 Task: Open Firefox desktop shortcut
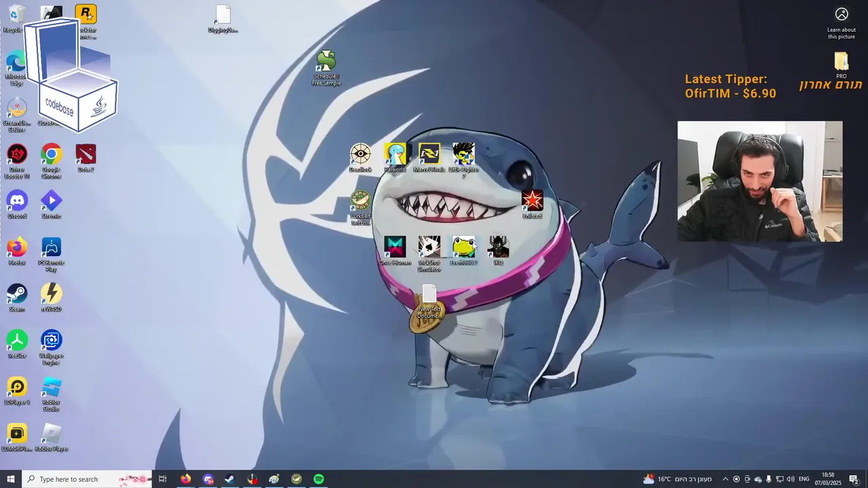[x=17, y=251]
